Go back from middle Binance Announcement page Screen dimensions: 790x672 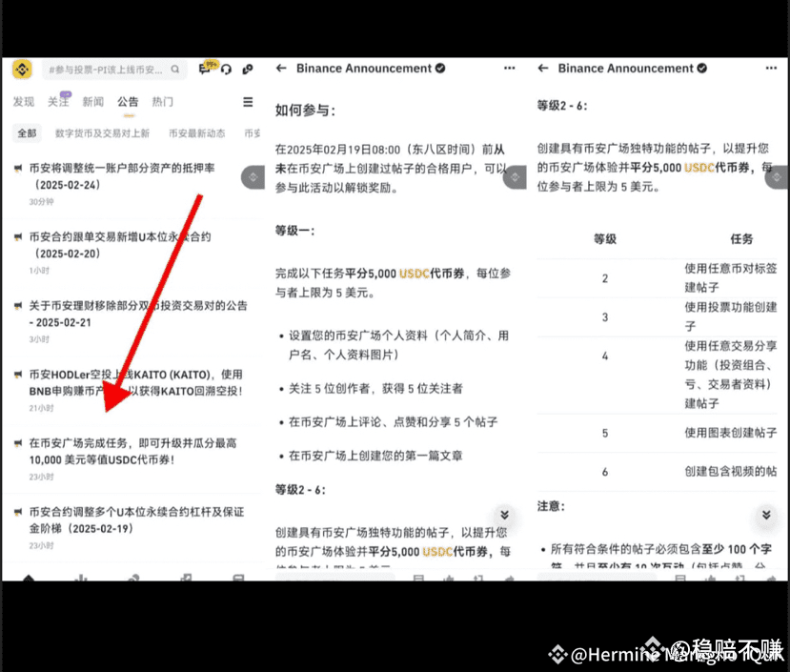[281, 68]
